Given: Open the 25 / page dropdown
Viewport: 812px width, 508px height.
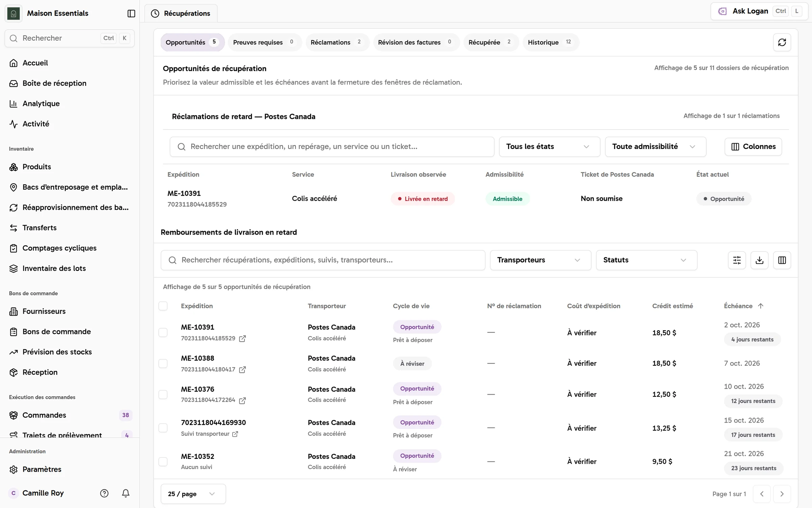Looking at the screenshot, I should point(193,494).
